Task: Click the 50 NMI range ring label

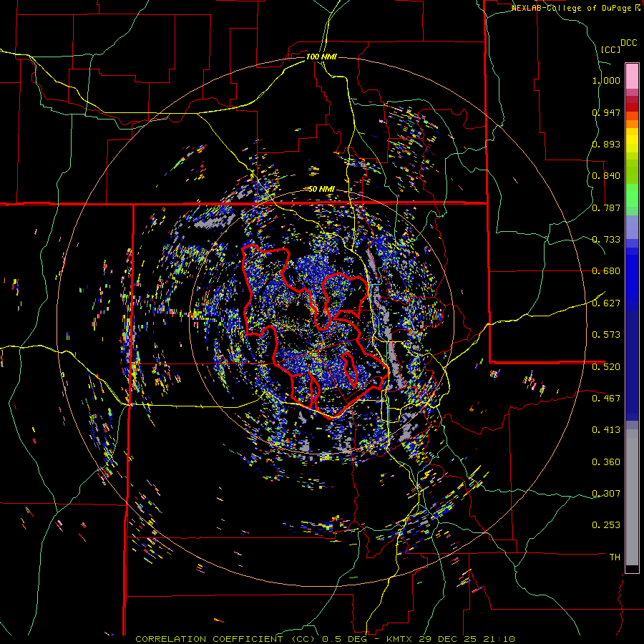Action: [321, 189]
